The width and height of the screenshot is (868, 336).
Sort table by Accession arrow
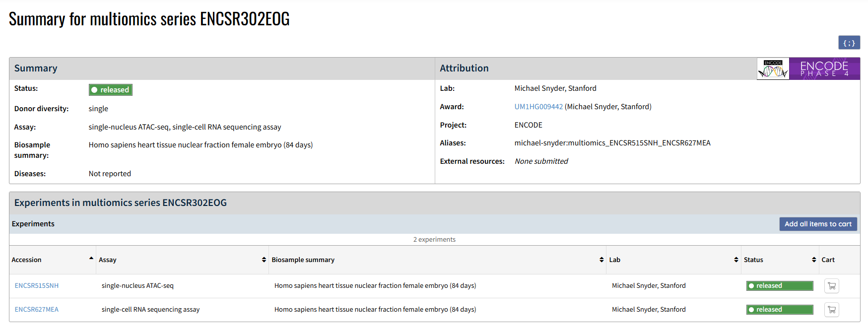point(91,259)
